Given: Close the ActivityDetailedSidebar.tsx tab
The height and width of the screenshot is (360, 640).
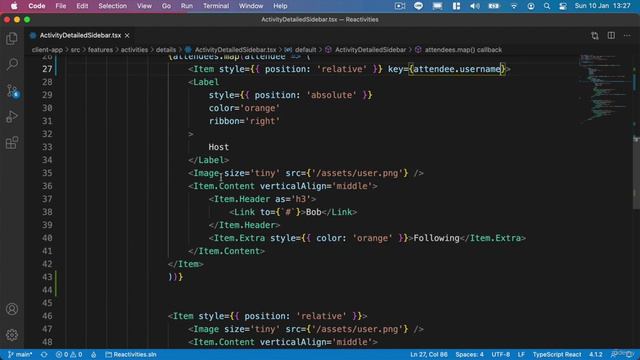Looking at the screenshot, I should (x=127, y=36).
